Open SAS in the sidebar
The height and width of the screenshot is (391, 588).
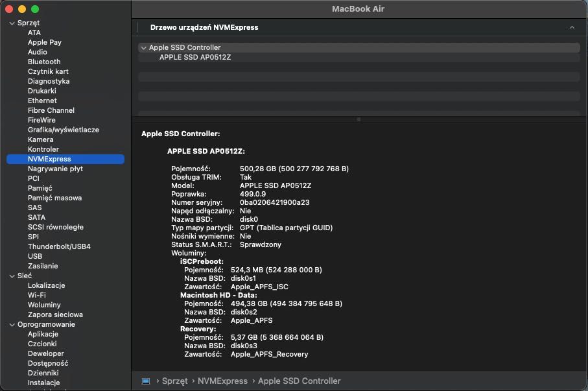35,208
